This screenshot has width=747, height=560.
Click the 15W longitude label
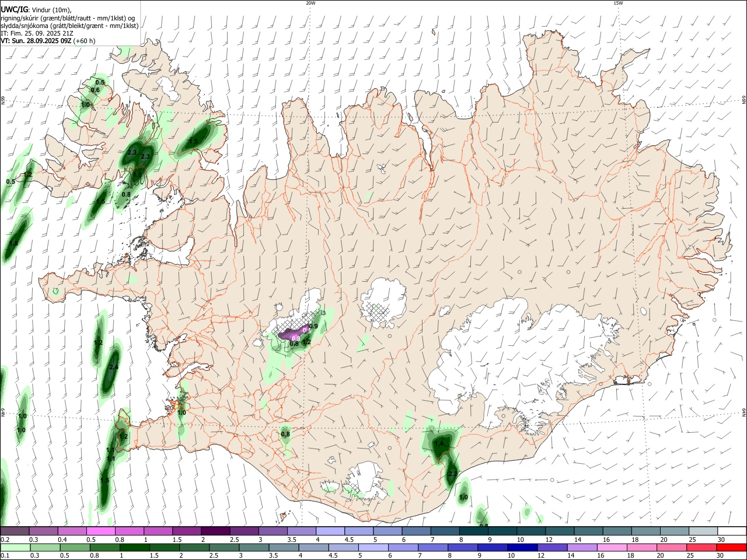(x=618, y=3)
